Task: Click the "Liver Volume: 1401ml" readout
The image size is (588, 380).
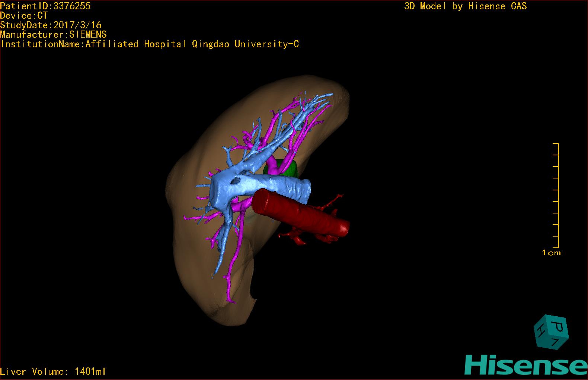Action: [x=53, y=371]
